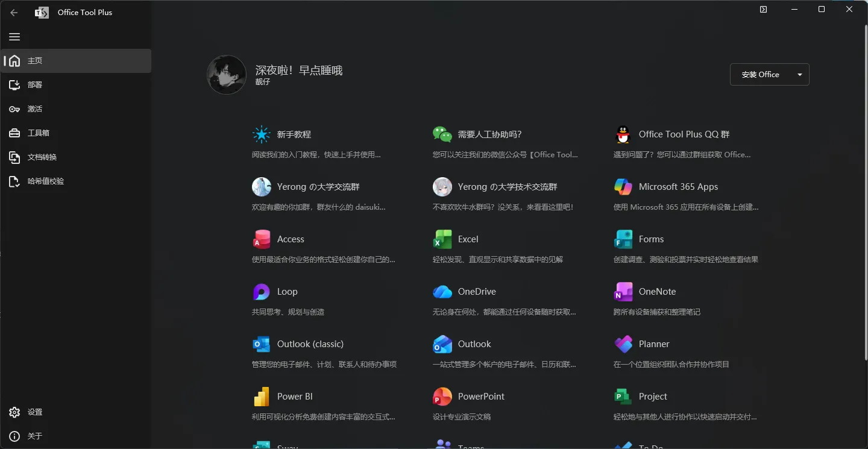Click the Access icon
The image size is (868, 449).
coord(262,239)
